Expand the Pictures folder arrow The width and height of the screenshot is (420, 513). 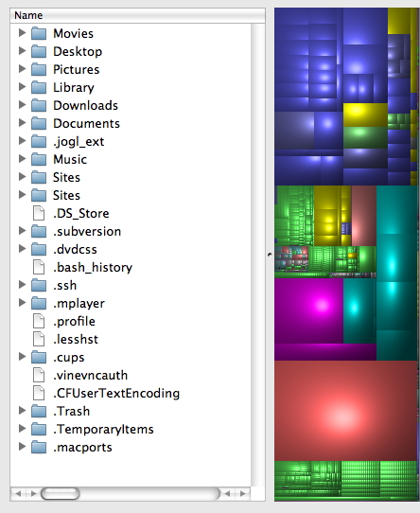click(22, 69)
